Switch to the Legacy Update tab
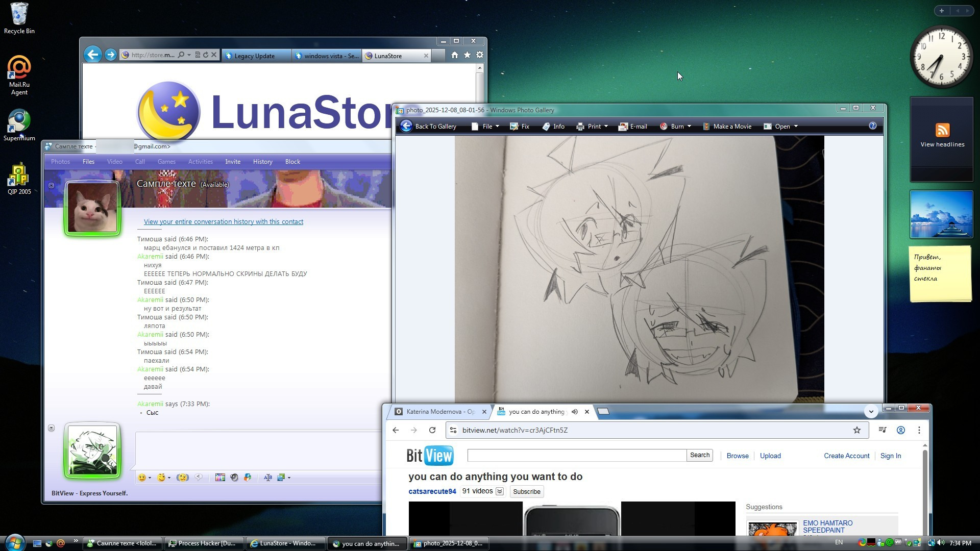 click(254, 56)
